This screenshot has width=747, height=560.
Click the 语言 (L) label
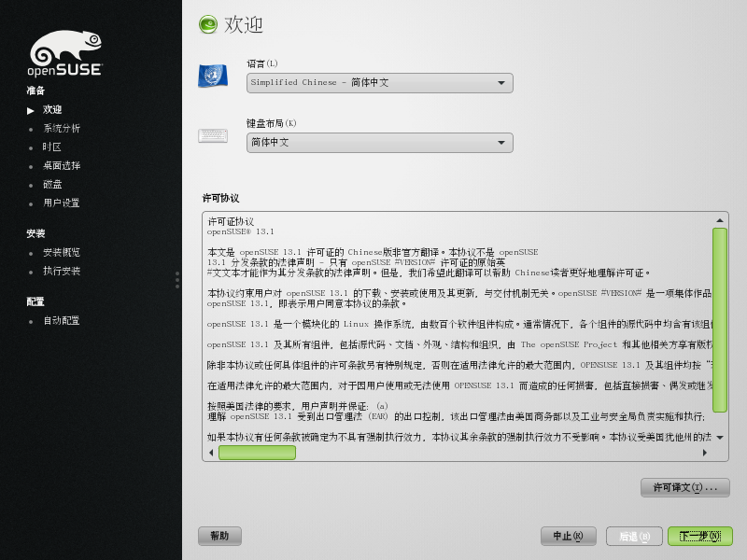click(x=262, y=63)
